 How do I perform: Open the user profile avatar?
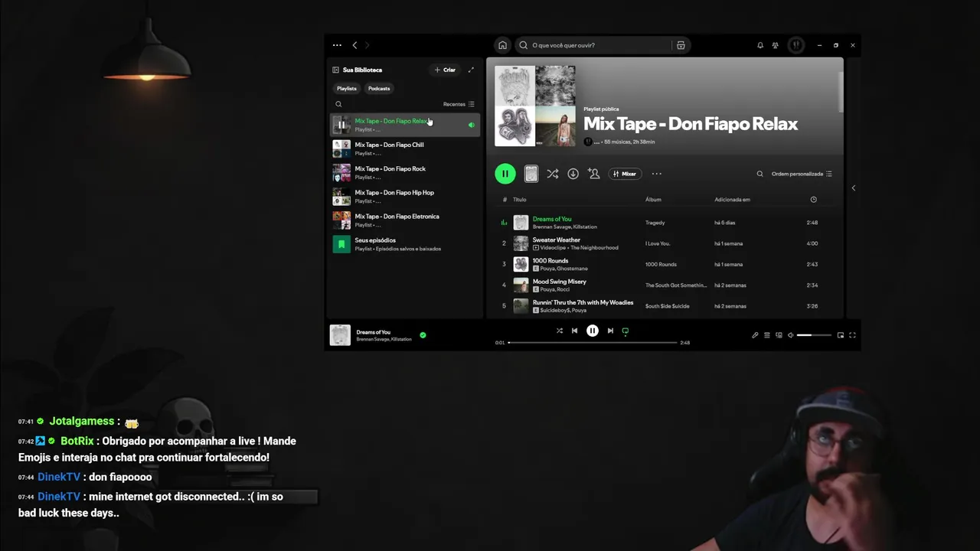point(796,45)
